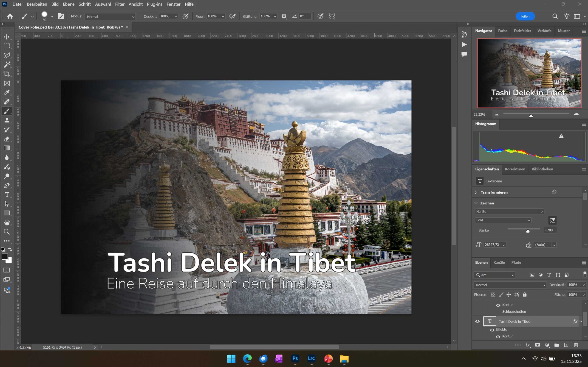Click the delete layer trash icon
Viewport: 588px width, 367px height.
coord(576,345)
